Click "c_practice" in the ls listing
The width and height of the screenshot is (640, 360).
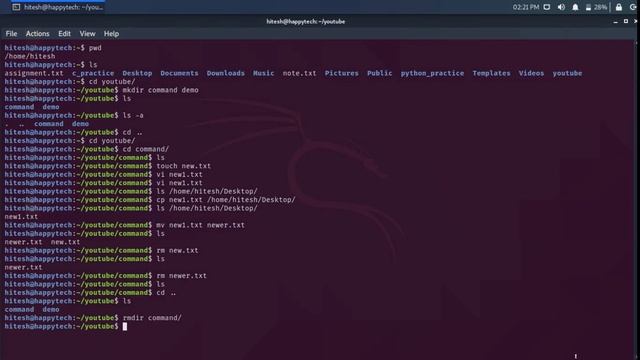(x=93, y=73)
